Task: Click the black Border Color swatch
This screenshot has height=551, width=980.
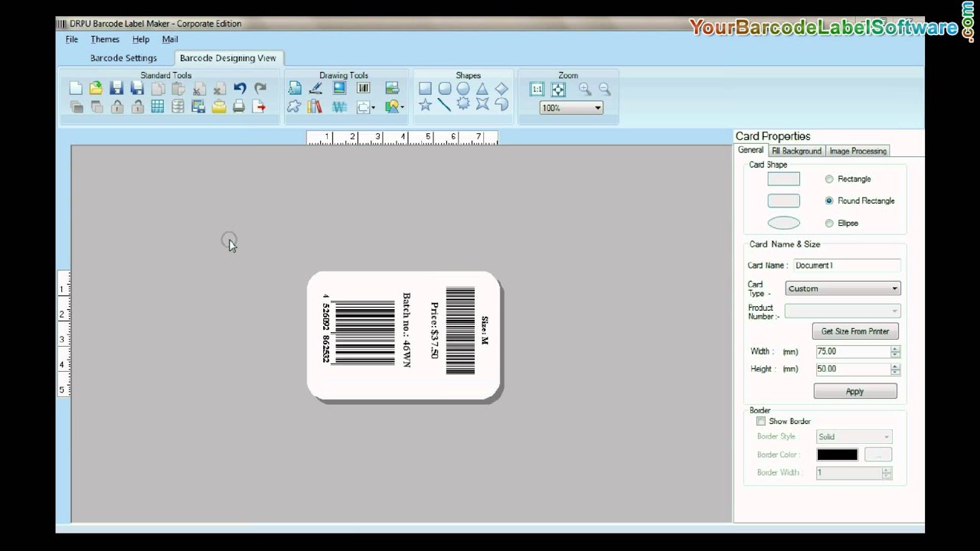Action: click(x=837, y=455)
